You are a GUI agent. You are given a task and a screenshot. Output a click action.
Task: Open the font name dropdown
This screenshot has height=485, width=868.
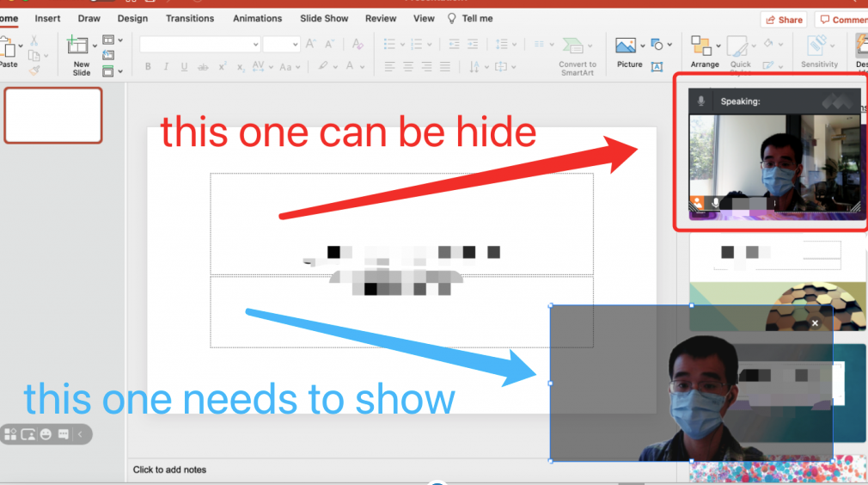point(255,45)
